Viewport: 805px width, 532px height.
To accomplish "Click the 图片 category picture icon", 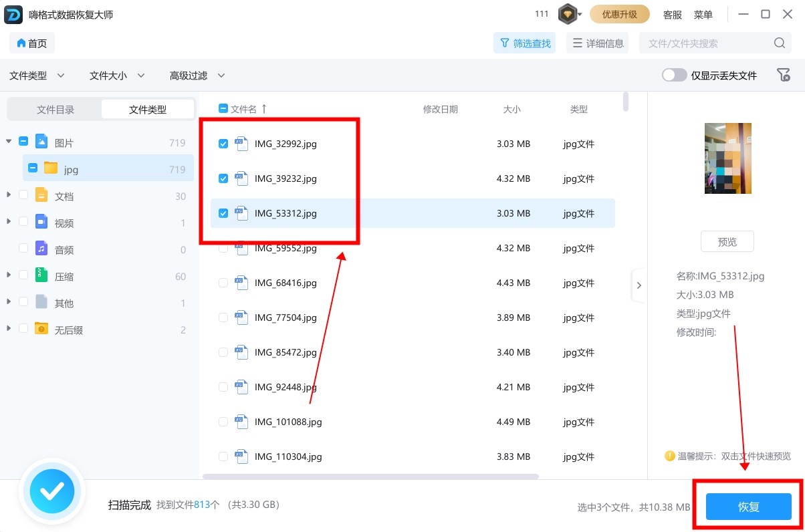I will pos(41,141).
